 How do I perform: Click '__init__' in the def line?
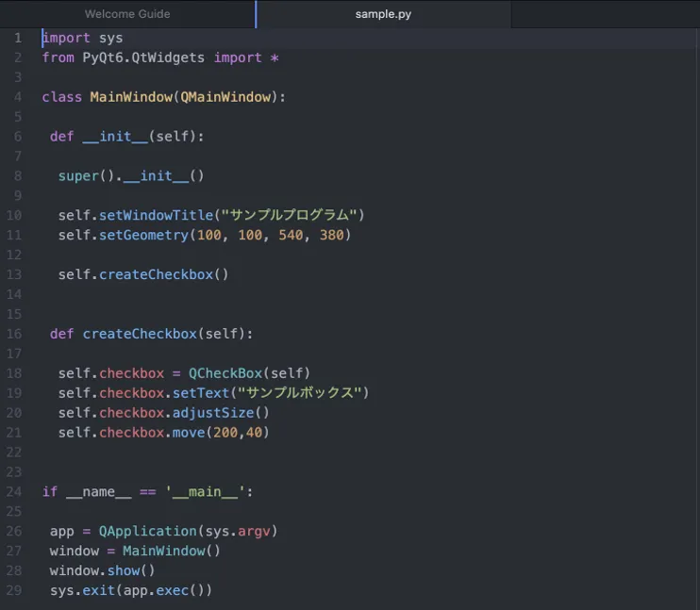tap(115, 137)
